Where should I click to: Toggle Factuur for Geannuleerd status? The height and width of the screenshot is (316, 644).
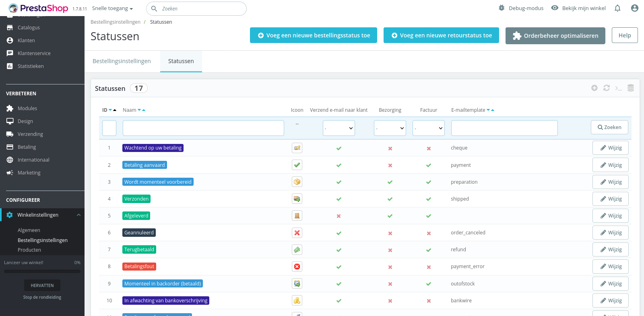pos(429,233)
